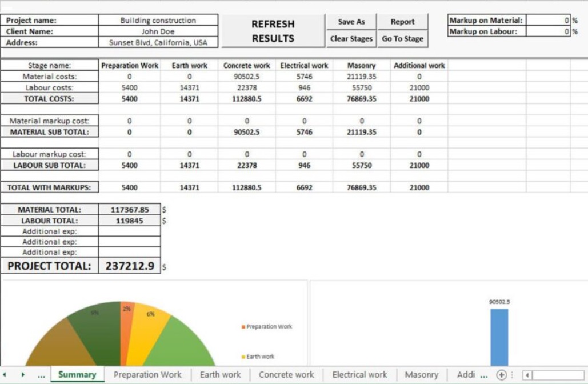This screenshot has width=588, height=384.
Task: Open the Electrical work sheet tab
Action: pyautogui.click(x=359, y=375)
